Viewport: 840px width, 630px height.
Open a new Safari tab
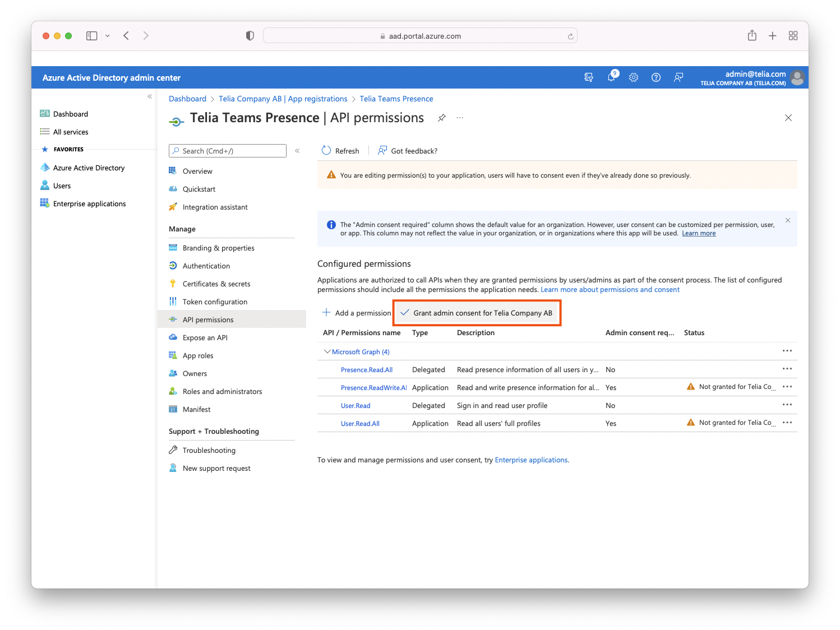coord(772,36)
